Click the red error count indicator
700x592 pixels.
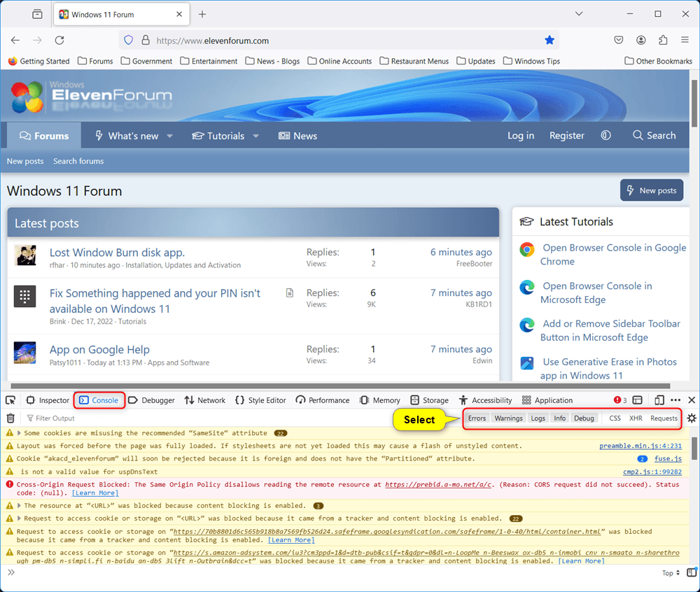620,400
